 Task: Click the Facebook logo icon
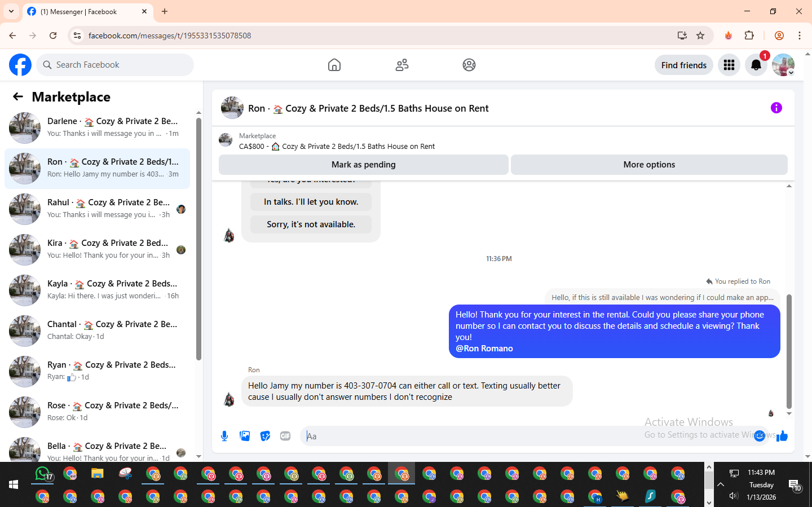[x=20, y=65]
